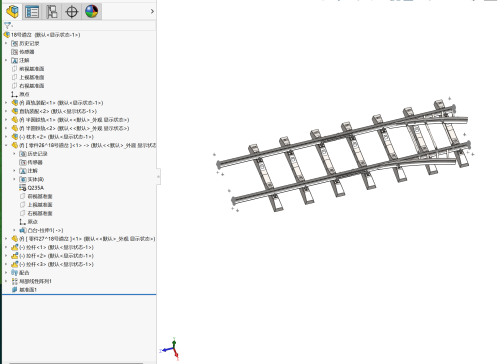Click the top-level 历史记录 history icon

pyautogui.click(x=14, y=43)
